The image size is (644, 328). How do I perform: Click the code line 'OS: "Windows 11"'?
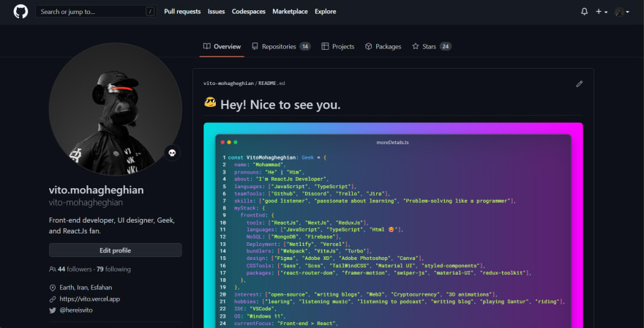pos(259,316)
